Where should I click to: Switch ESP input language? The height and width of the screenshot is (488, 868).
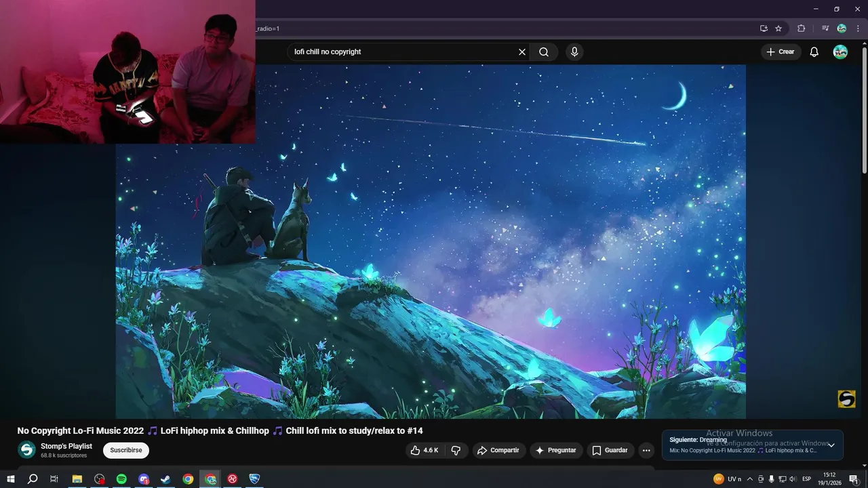[x=807, y=479]
